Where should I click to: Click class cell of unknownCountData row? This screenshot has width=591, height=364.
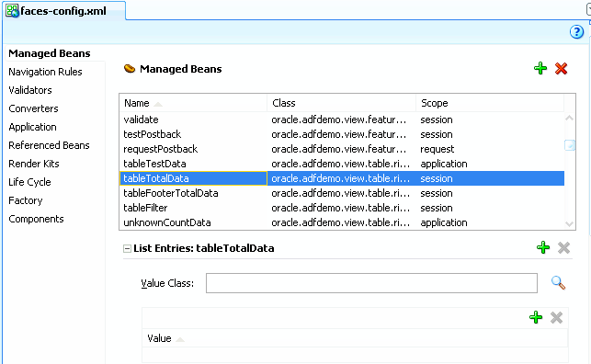click(342, 222)
